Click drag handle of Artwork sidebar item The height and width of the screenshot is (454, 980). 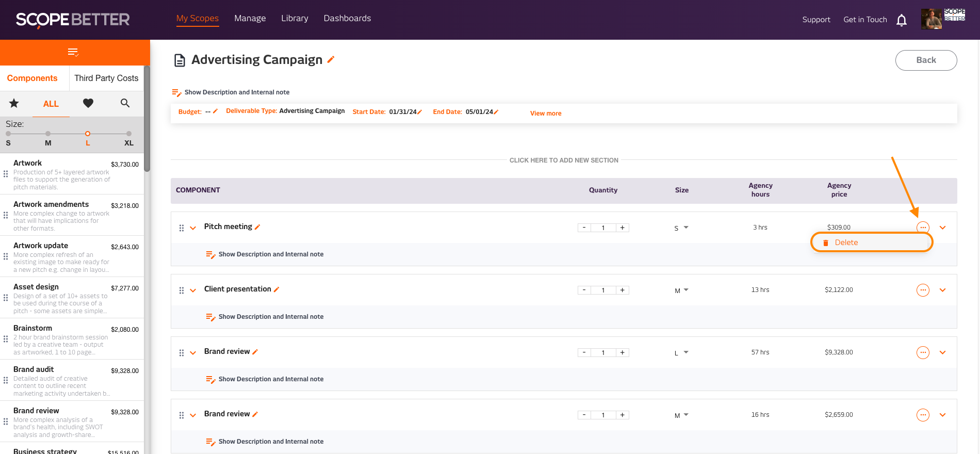6,174
